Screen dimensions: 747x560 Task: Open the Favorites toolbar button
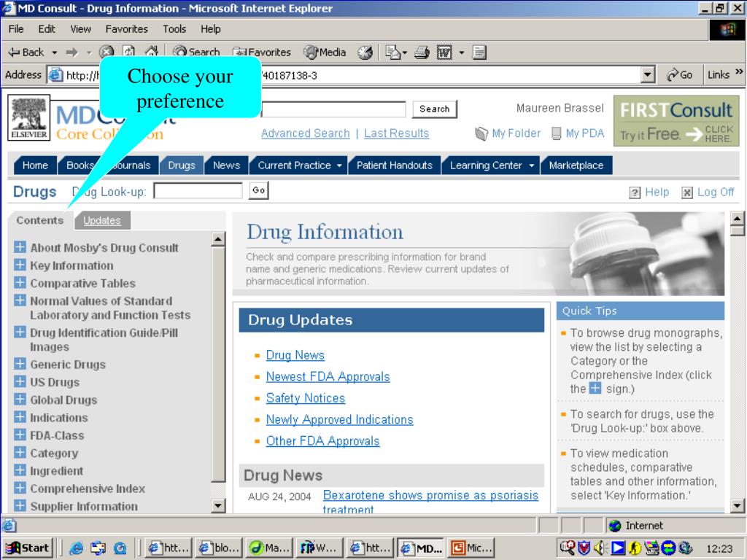262,52
